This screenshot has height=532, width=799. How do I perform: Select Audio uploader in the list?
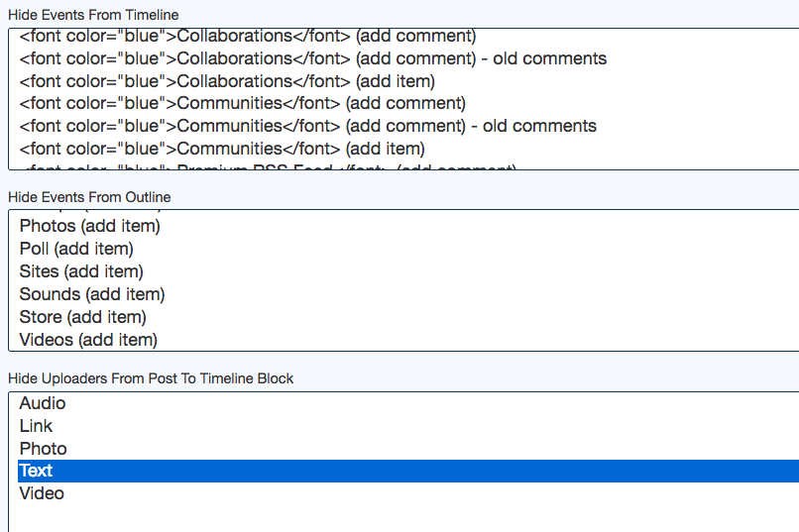[x=43, y=403]
